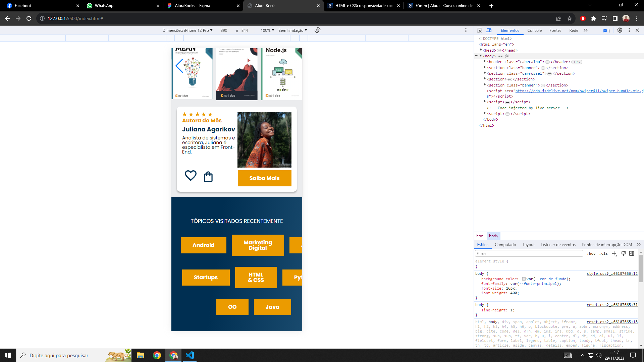Select the Startups topic button
Image resolution: width=644 pixels, height=362 pixels.
pos(206,278)
